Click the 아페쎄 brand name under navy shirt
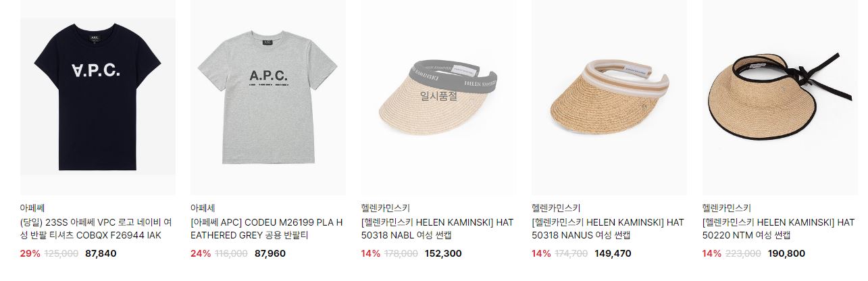Viewport: 868px width, 281px height. pos(32,208)
